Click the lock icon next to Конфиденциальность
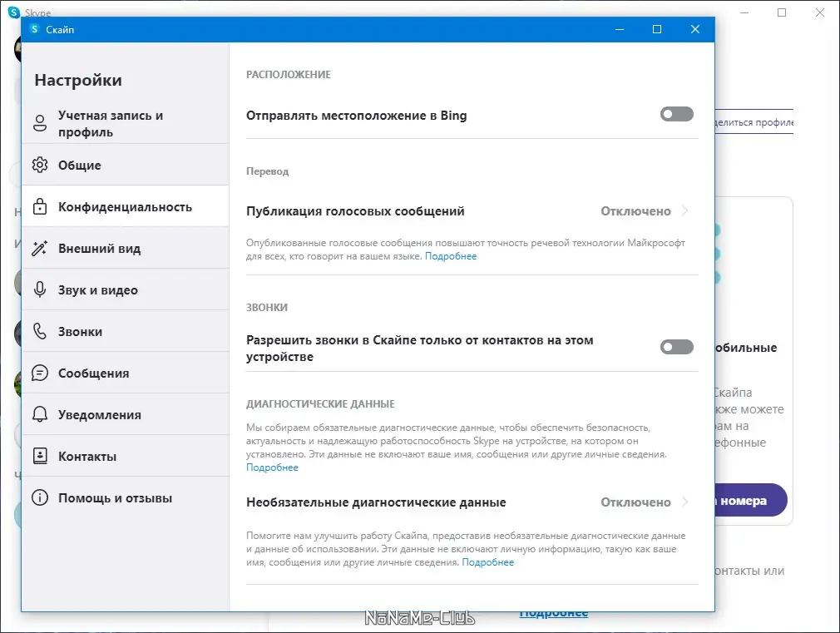Viewport: 840px width, 633px height. (40, 206)
